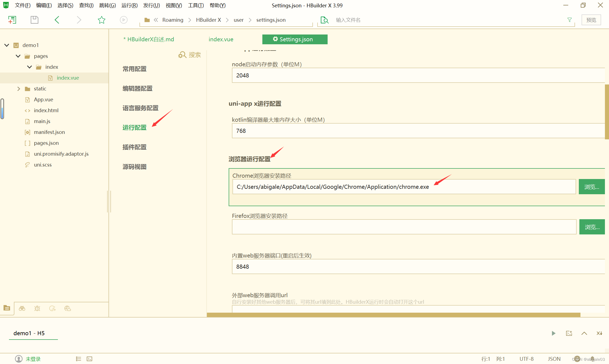Image resolution: width=609 pixels, height=364 pixels.
Task: Collapse console with the up chevron
Action: tap(584, 333)
